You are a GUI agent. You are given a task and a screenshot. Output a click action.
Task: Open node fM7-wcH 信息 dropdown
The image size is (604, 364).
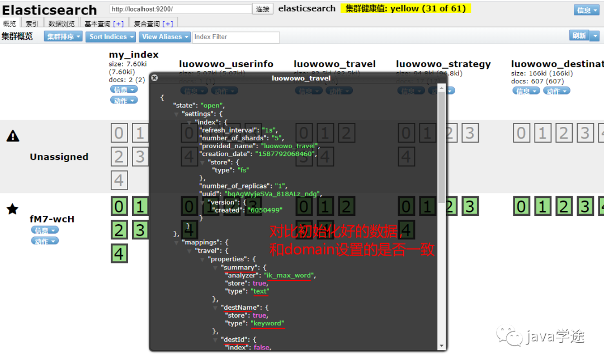45,230
